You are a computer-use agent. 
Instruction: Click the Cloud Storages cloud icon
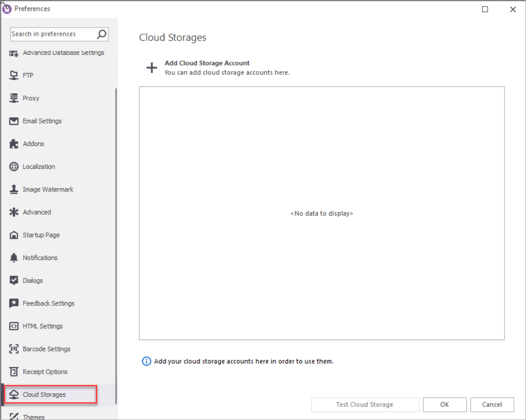coord(14,395)
